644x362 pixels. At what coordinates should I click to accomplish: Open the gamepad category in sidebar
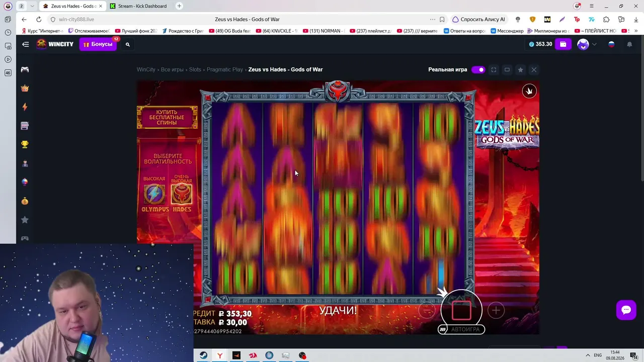point(25,70)
